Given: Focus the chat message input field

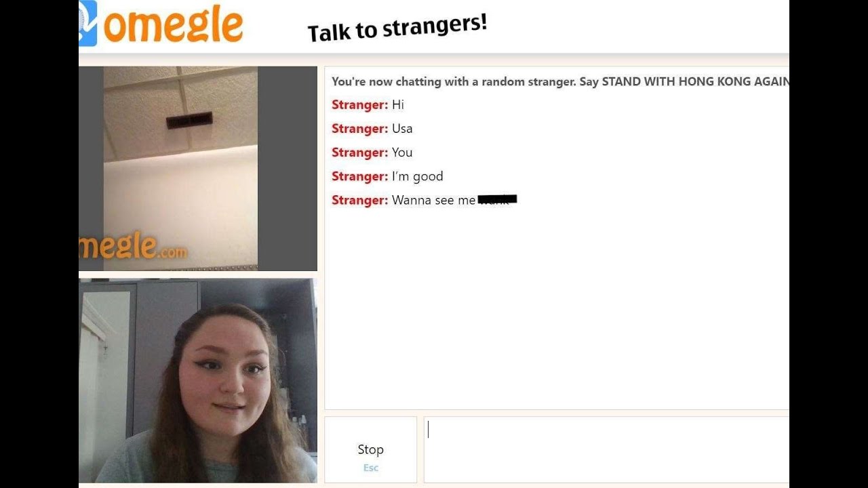Looking at the screenshot, I should [x=606, y=450].
